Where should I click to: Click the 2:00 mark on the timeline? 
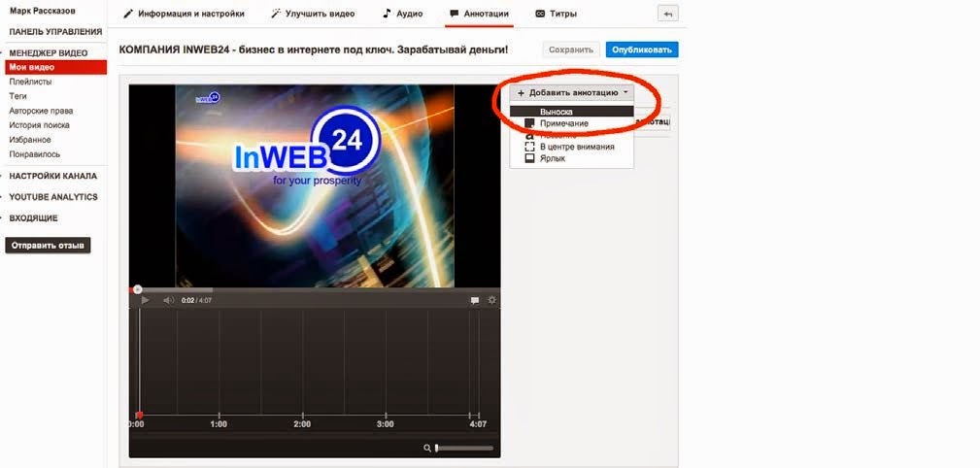302,424
